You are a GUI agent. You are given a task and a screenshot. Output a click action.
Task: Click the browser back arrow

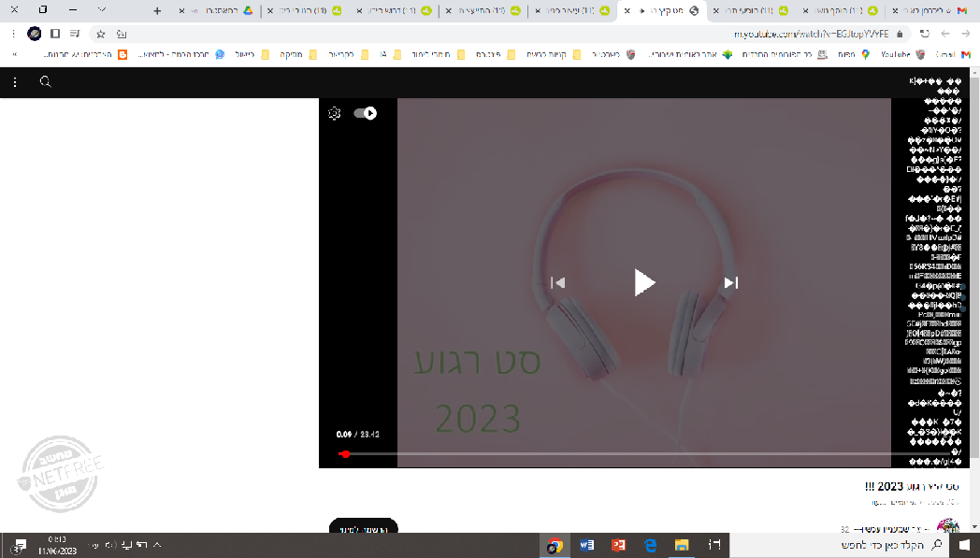(966, 34)
